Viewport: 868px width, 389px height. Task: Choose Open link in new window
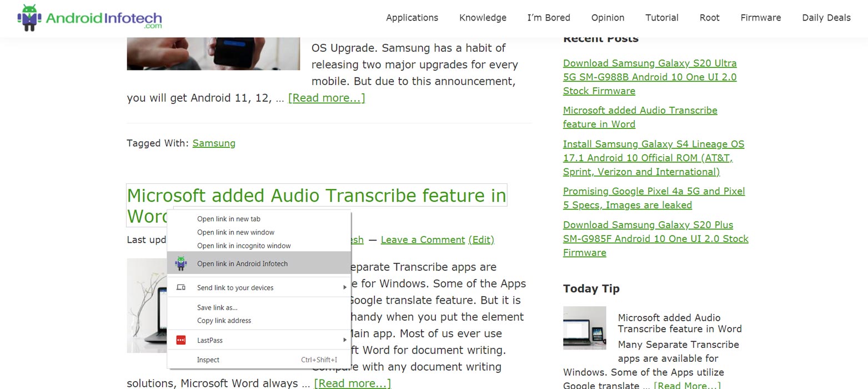259,232
